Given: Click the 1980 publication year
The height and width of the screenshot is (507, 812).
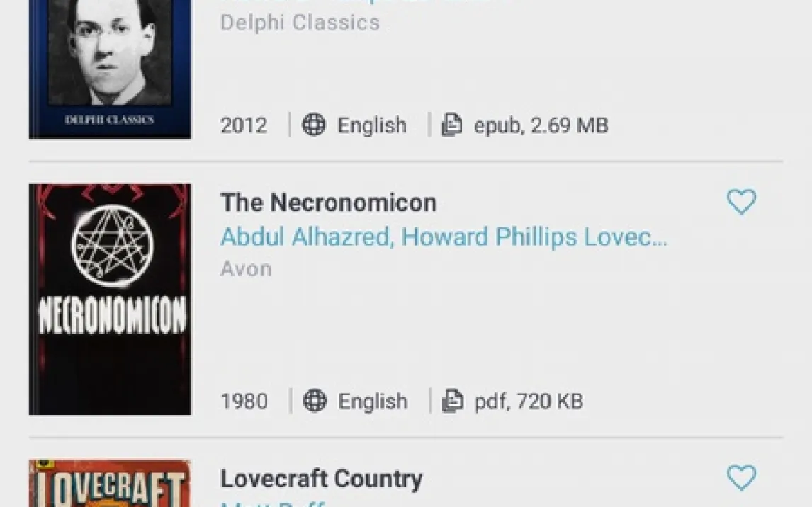Looking at the screenshot, I should coord(244,401).
